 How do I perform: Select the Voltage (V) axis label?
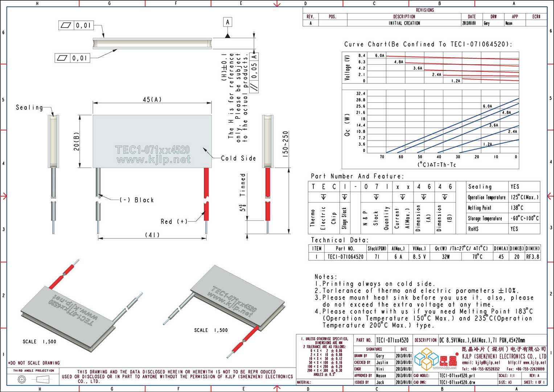click(x=348, y=68)
